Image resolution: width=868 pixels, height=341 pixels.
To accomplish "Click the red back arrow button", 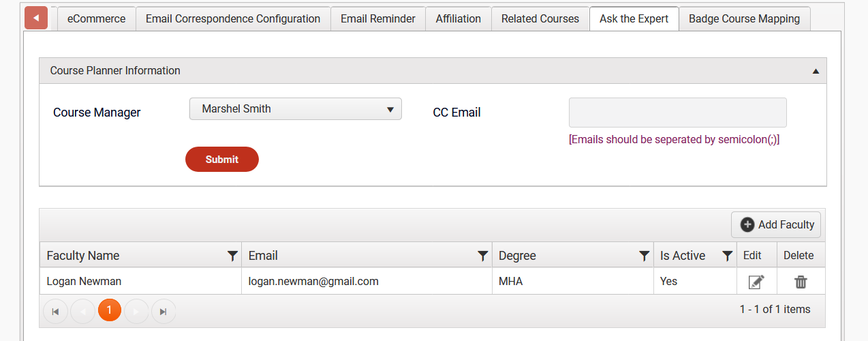I will (x=36, y=18).
